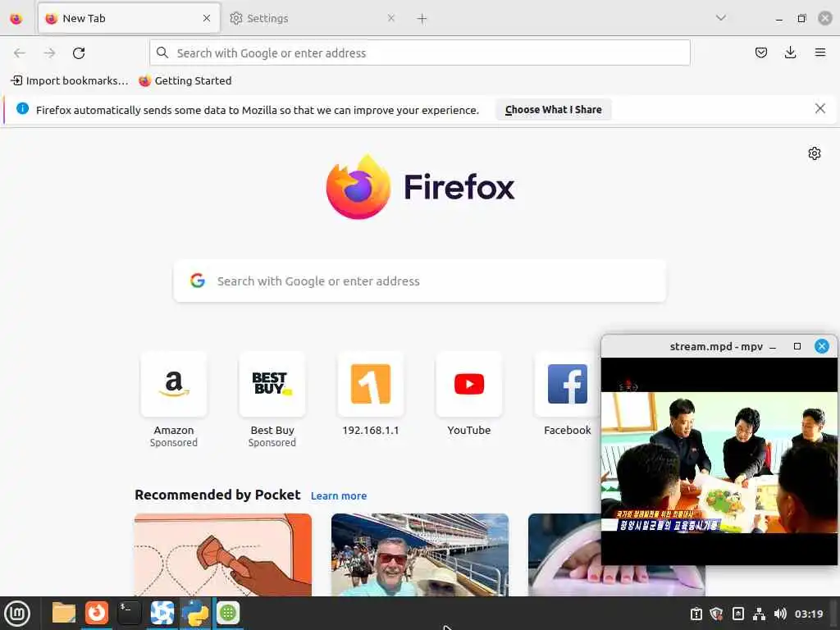Open Firefox View pinned tab icon
Viewport: 840px width, 630px height.
point(16,19)
